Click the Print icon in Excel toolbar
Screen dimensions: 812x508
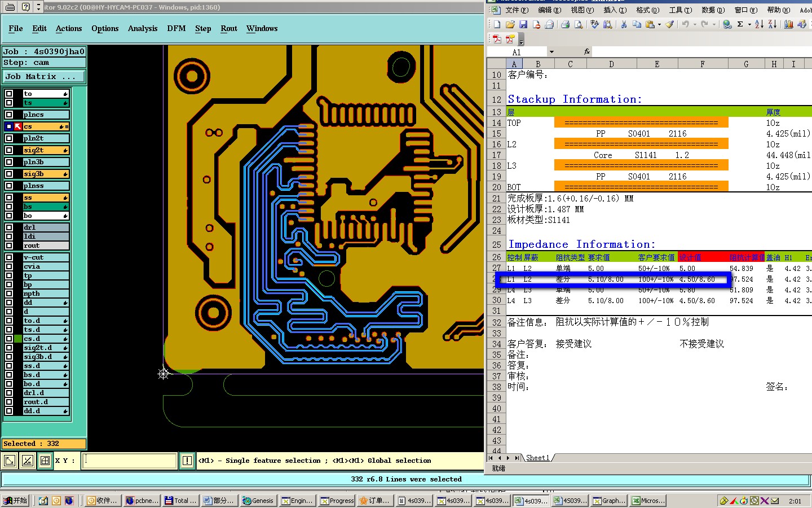565,24
